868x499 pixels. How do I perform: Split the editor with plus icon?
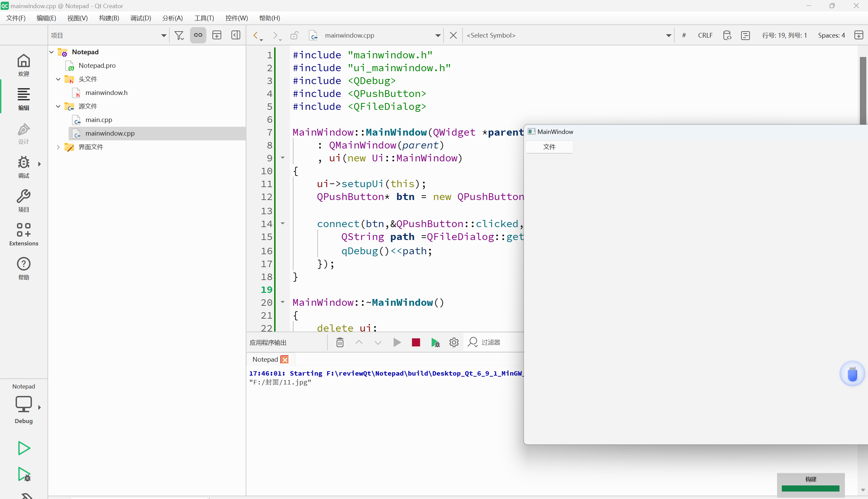point(858,35)
